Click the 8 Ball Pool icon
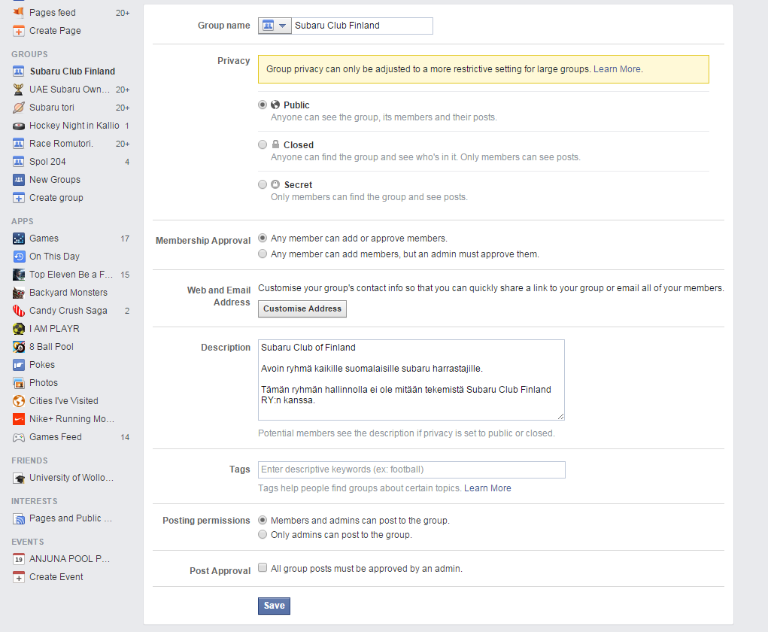Screen dimensions: 768x632 tap(19, 347)
